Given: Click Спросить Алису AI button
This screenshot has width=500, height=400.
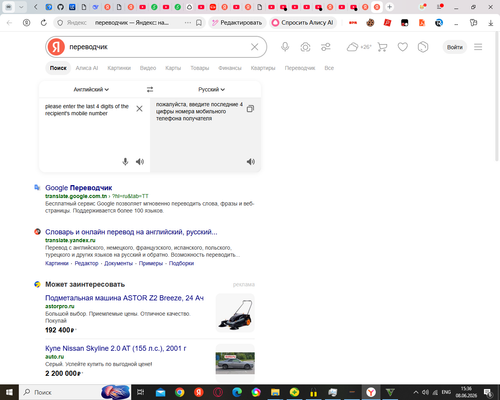Looking at the screenshot, I should coord(303,23).
